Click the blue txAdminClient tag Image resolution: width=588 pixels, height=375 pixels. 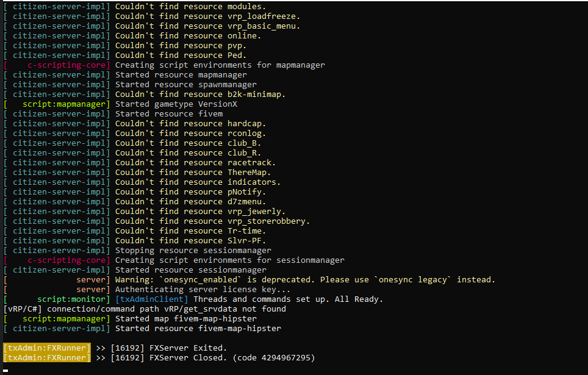[151, 299]
